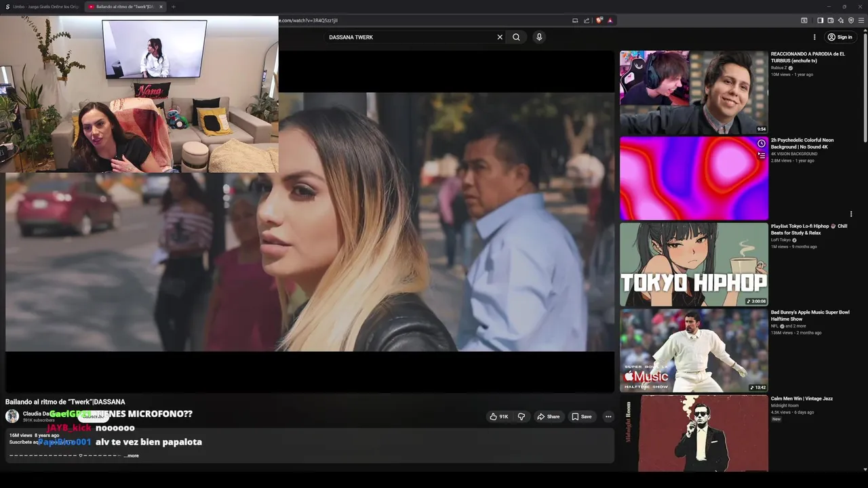Open Psychedelic Colorful Neon Background thumbnail
The height and width of the screenshot is (488, 868).
pyautogui.click(x=694, y=178)
